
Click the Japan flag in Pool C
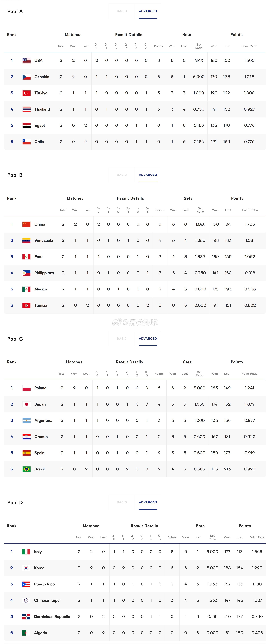(27, 404)
